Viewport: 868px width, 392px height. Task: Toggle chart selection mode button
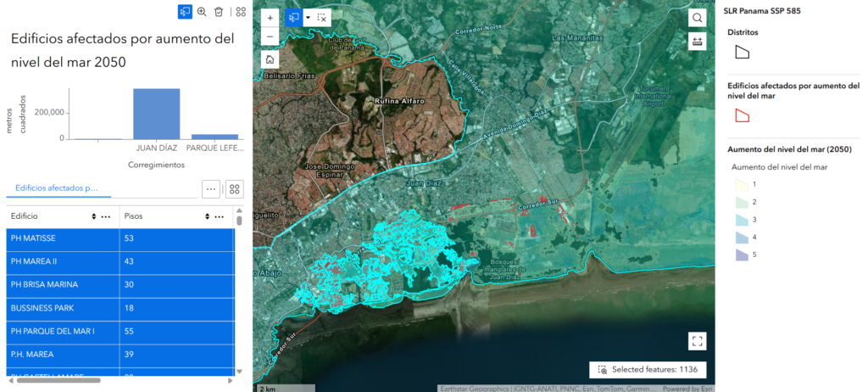click(x=185, y=12)
